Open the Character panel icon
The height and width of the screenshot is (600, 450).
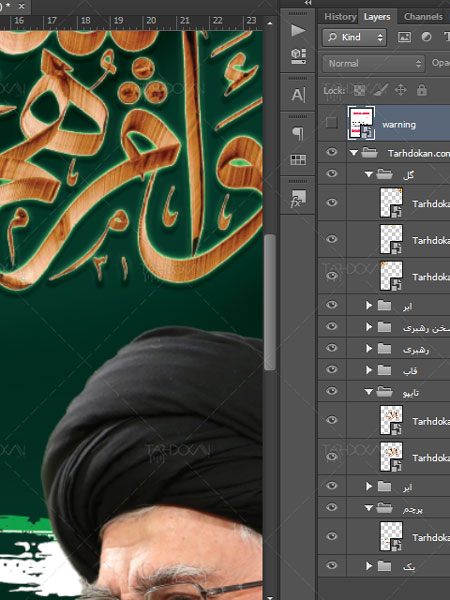coord(298,95)
